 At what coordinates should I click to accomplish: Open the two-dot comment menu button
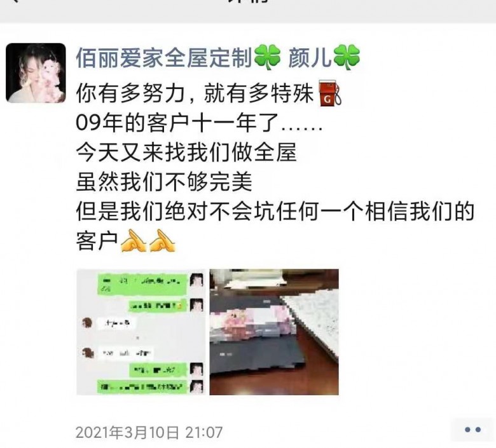pyautogui.click(x=472, y=430)
